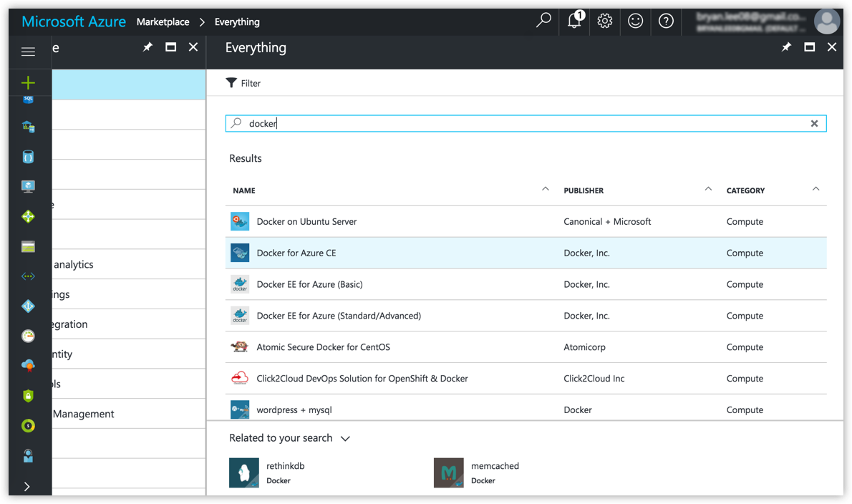
Task: Sort results by the NAME column
Action: click(244, 190)
